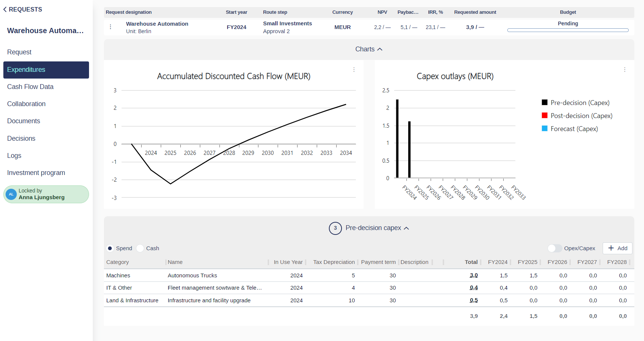Open Accumulated Discounted Cash Flow chart menu
Screen dimensions: 644x341
(x=354, y=70)
